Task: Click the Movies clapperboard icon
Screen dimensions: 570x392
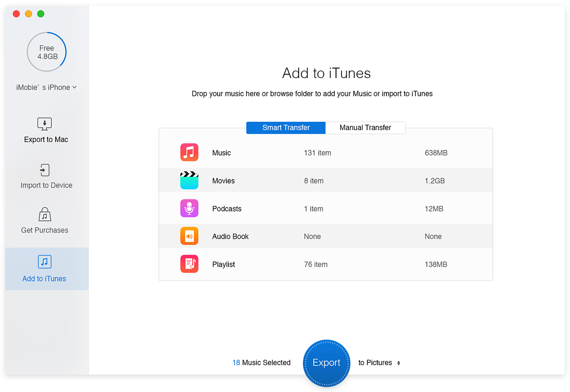Action: pos(189,180)
